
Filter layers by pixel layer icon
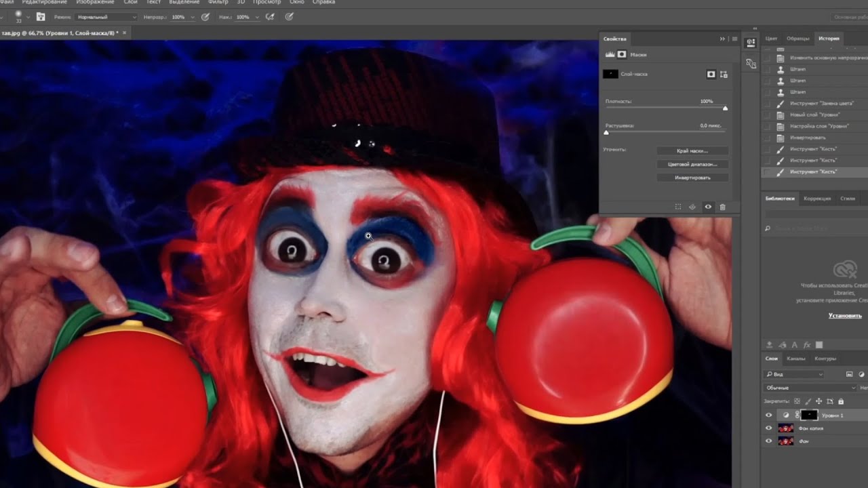point(850,374)
